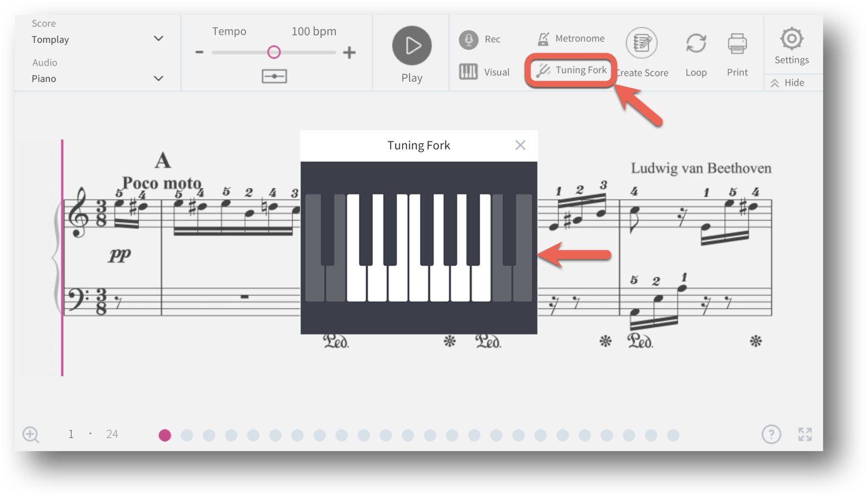This screenshot has height=496, width=868.
Task: Click the zoom in magnifier icon
Action: [31, 434]
